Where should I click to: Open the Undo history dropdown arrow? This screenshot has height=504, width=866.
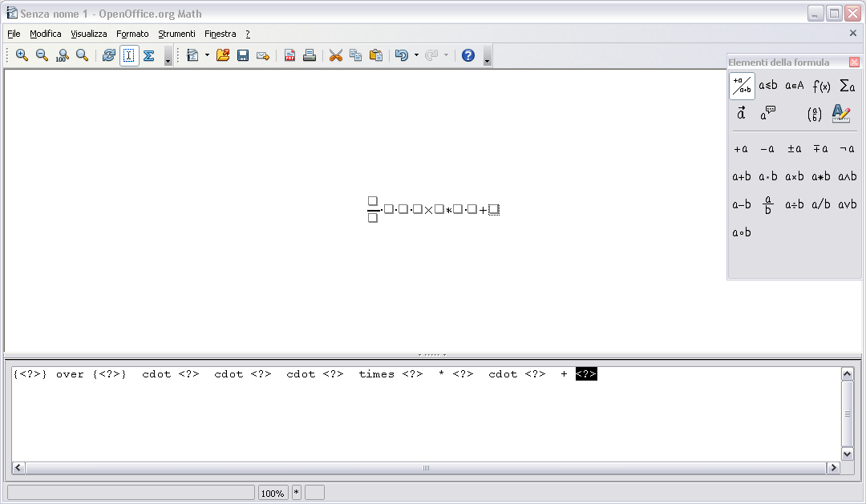(x=416, y=55)
